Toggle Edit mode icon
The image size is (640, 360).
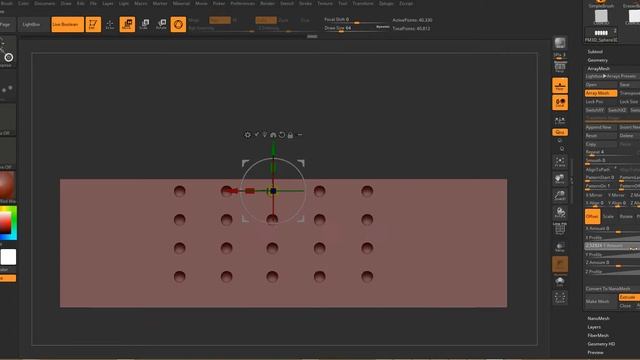coord(93,24)
